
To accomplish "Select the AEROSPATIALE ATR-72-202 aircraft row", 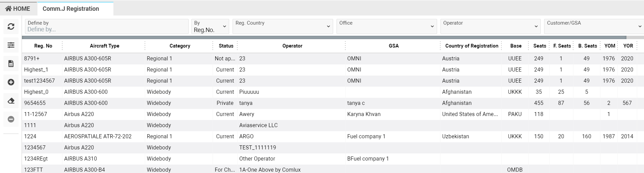I will coord(98,137).
